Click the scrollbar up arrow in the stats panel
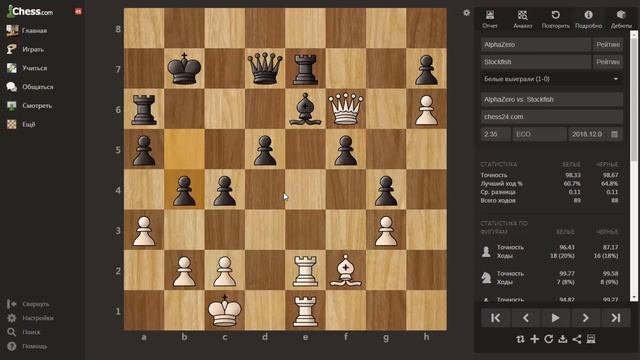Viewport: 640px width, 360px height. point(634,35)
